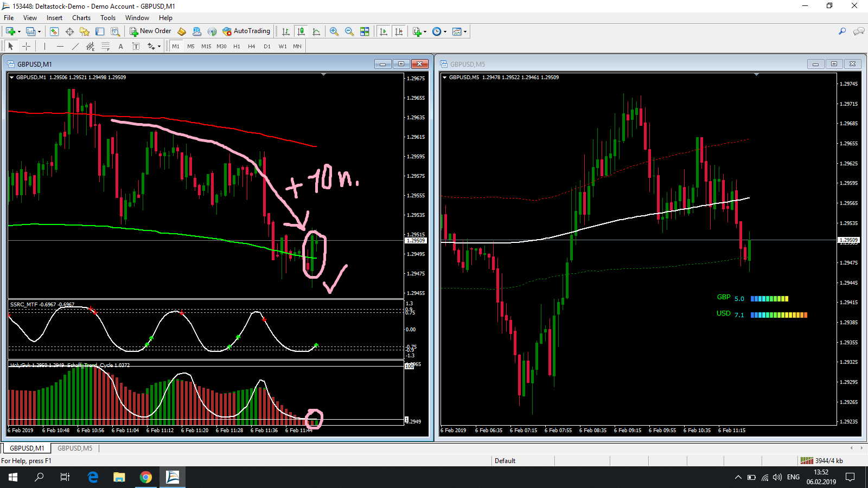
Task: Click the Zoom Out magnifier icon
Action: pos(349,31)
